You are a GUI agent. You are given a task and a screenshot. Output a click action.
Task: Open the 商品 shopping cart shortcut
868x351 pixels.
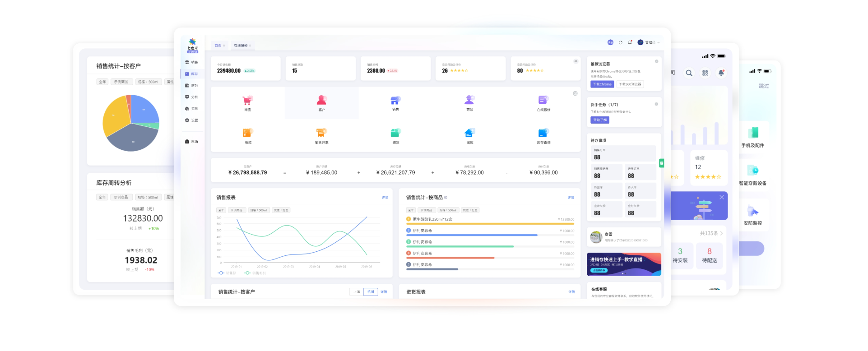point(247,101)
